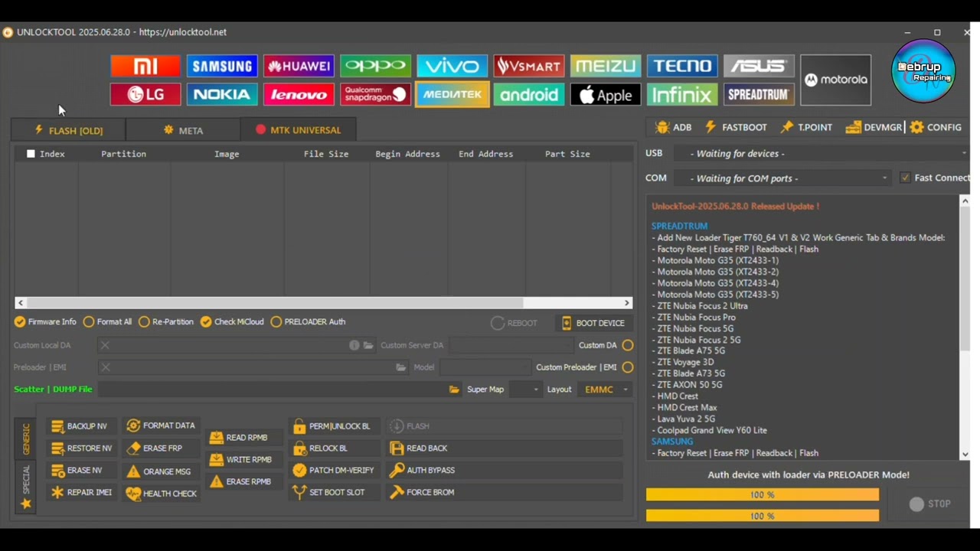Viewport: 980px width, 551px height.
Task: Choose the Vsmart brand logo
Action: pyautogui.click(x=529, y=66)
